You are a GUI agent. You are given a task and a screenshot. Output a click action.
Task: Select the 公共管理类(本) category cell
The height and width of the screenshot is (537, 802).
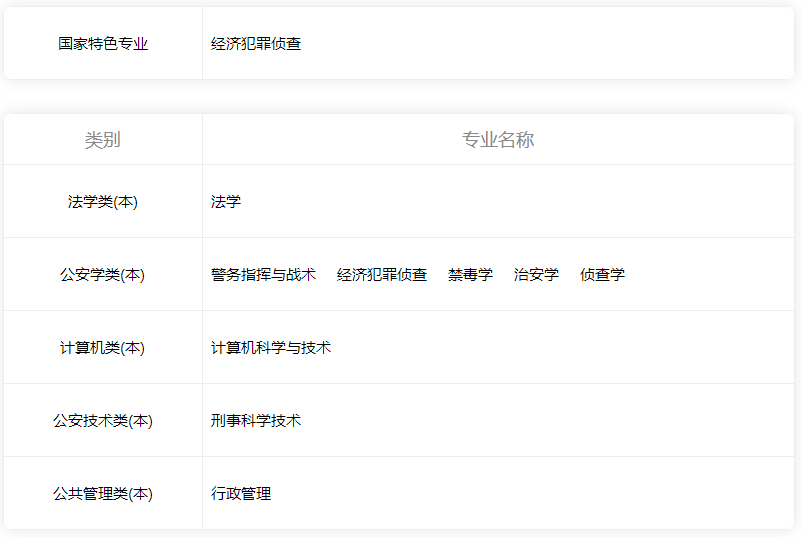point(103,494)
